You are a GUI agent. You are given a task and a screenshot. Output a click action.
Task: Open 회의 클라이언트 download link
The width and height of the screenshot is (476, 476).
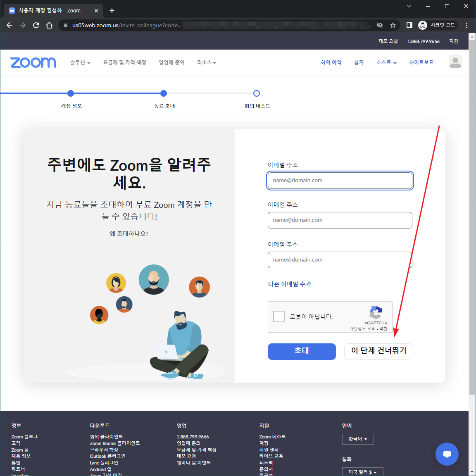point(106,436)
